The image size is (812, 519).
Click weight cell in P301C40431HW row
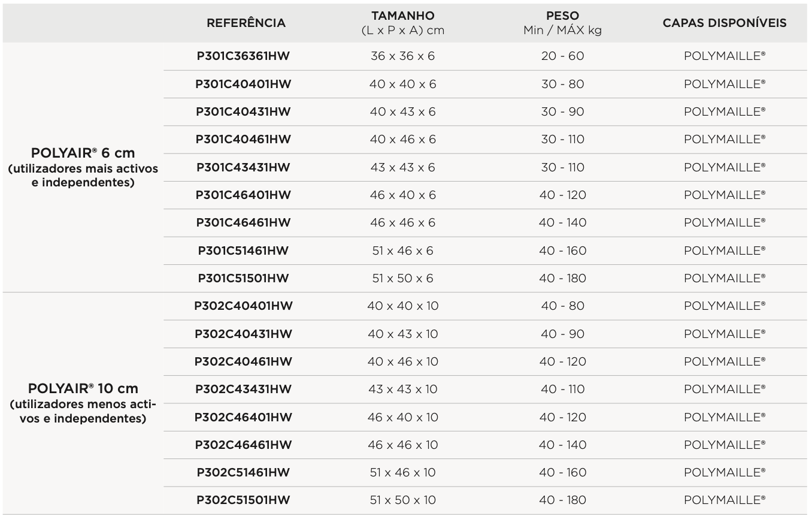coord(562,112)
